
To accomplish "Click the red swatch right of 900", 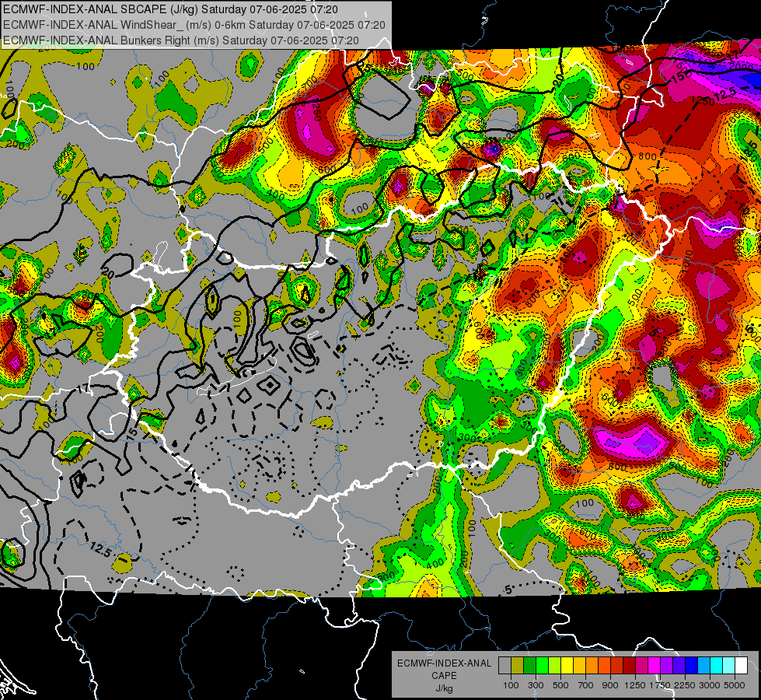I will tap(617, 666).
